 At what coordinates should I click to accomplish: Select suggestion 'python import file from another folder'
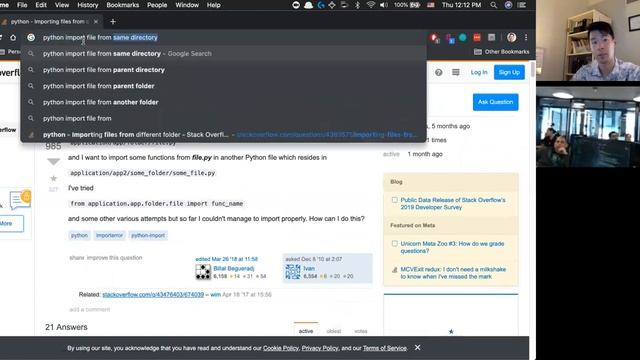point(224,102)
